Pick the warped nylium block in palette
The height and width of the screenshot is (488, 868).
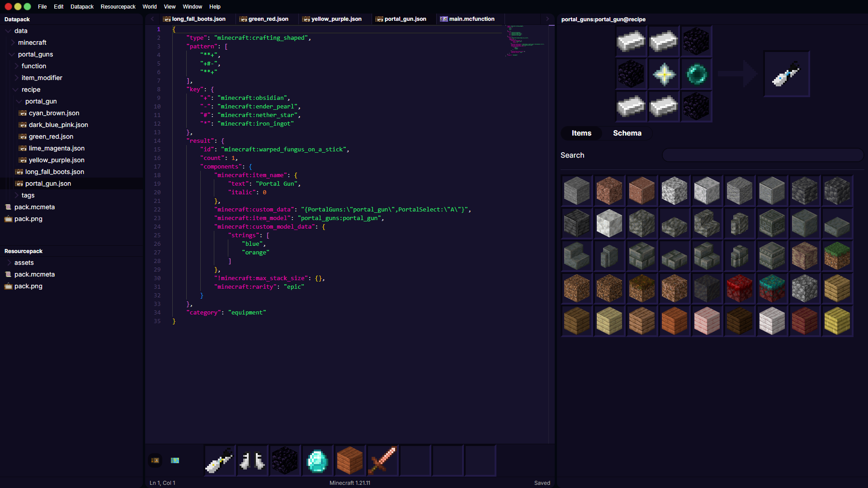click(x=772, y=288)
